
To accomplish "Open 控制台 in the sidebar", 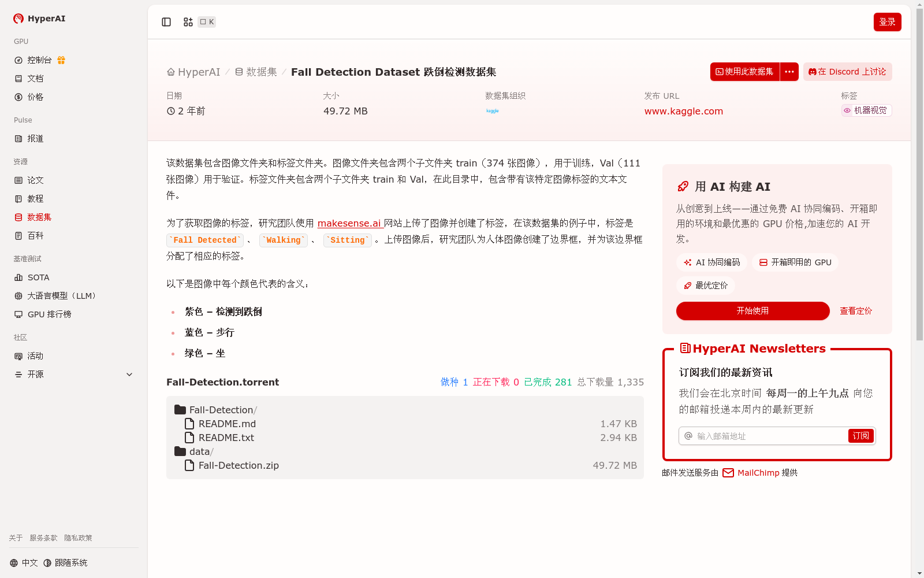I will tap(39, 60).
